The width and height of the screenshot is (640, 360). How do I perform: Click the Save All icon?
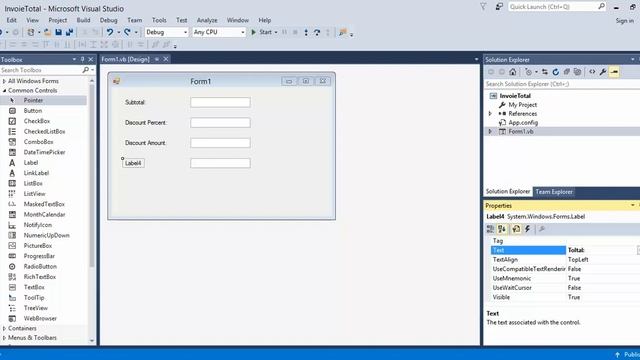tap(69, 32)
